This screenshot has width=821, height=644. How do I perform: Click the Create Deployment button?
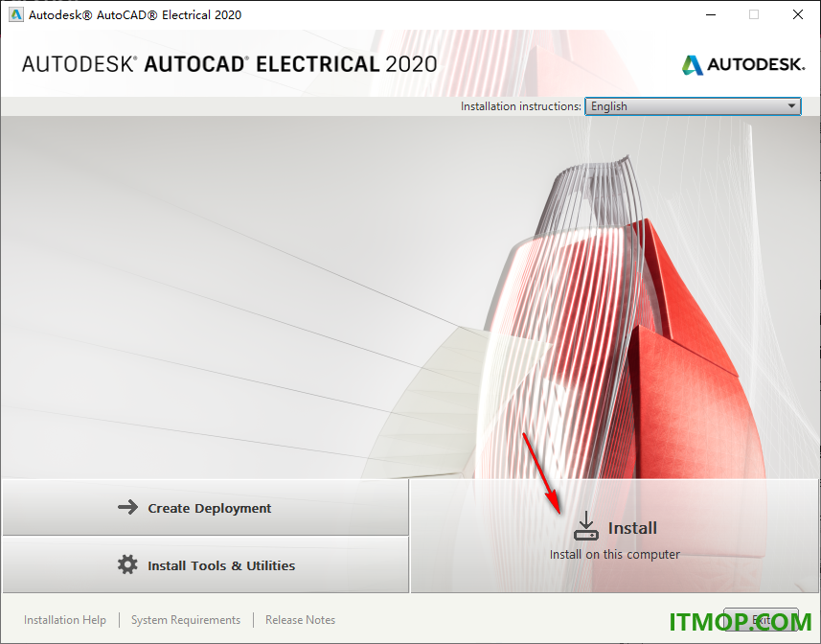[205, 507]
